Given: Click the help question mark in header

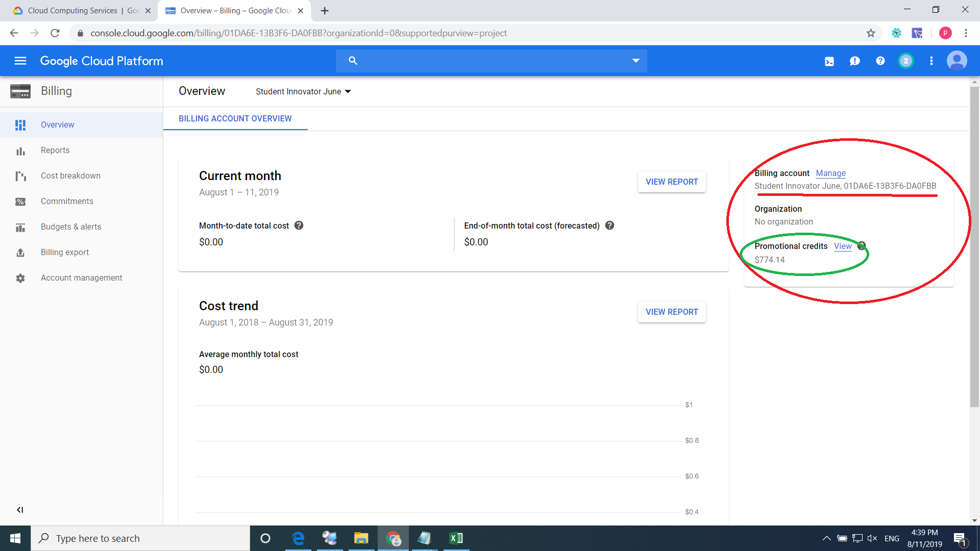Looking at the screenshot, I should pyautogui.click(x=880, y=61).
